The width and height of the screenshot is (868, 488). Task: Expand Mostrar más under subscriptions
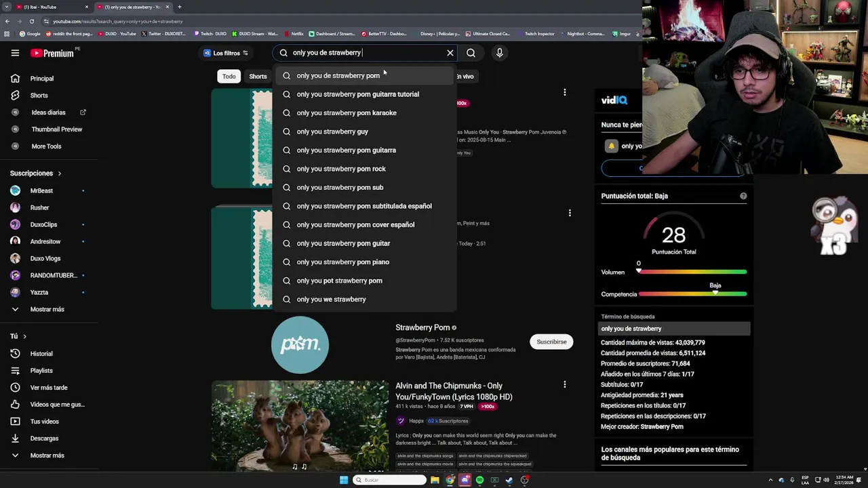point(46,310)
